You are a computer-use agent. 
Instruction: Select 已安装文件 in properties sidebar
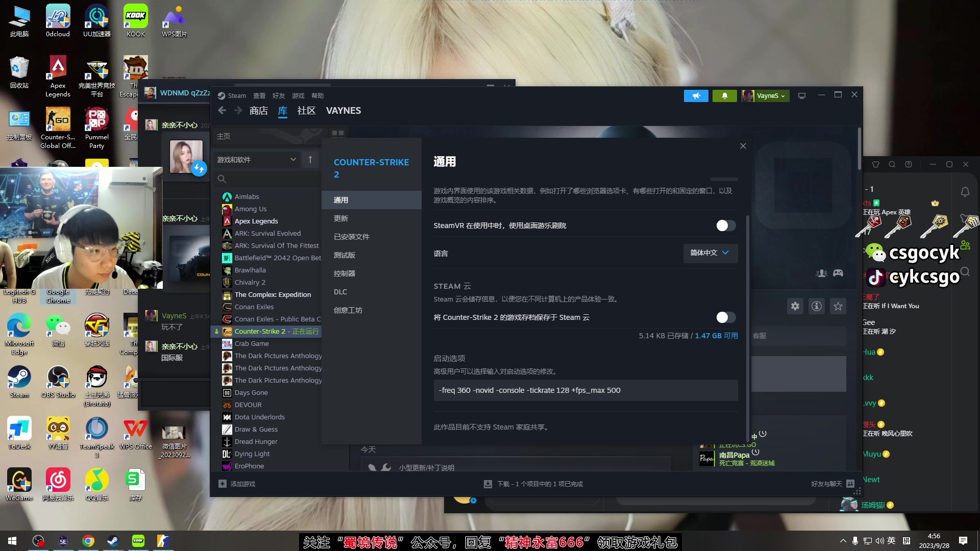(372, 237)
